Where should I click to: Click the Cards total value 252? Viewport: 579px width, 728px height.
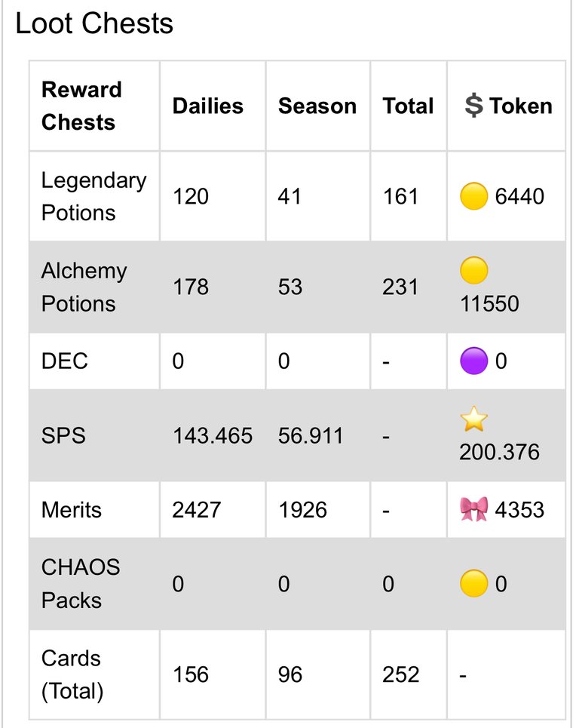tap(401, 674)
